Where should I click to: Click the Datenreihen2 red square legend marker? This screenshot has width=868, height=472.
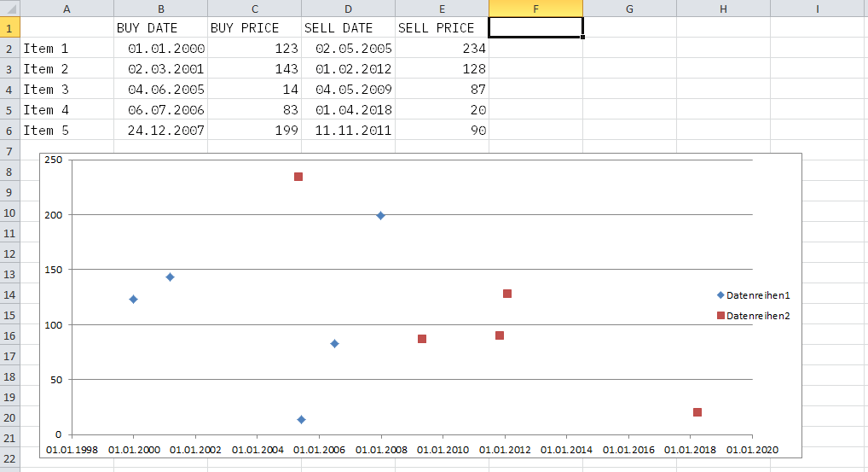pos(720,316)
